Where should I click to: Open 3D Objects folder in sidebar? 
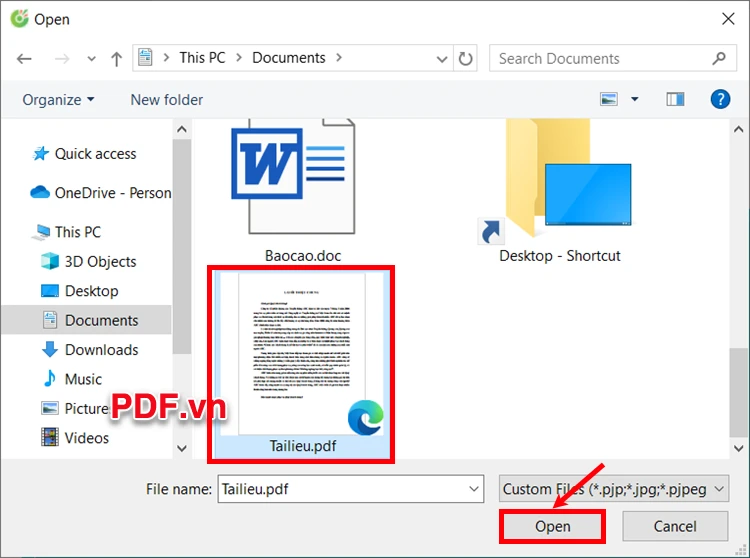(100, 262)
